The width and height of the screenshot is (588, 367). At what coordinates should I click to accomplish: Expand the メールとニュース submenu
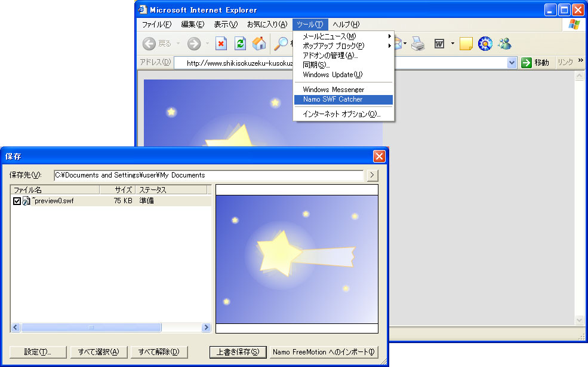390,36
